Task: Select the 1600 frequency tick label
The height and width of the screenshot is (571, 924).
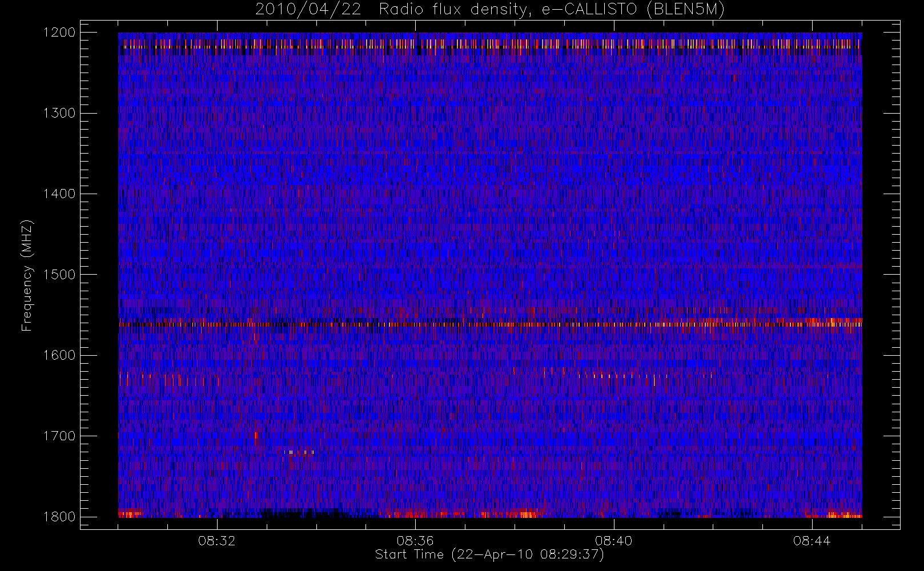Action: coord(59,355)
